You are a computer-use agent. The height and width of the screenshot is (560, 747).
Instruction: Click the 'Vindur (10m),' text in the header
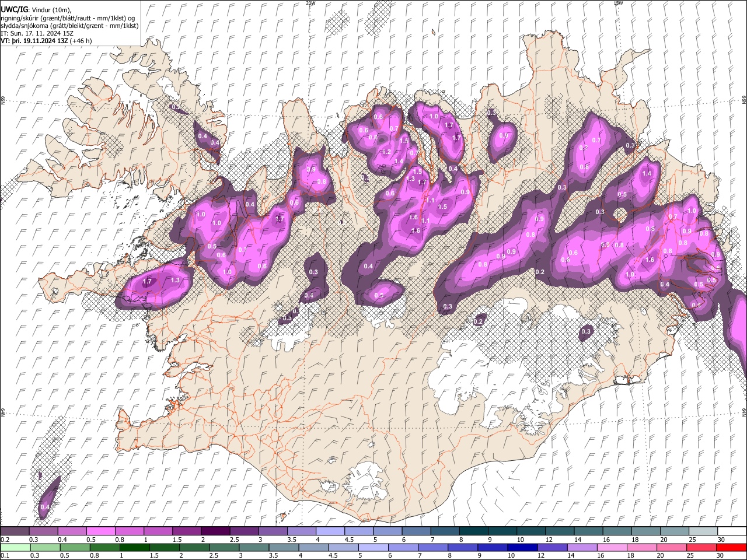[51, 10]
